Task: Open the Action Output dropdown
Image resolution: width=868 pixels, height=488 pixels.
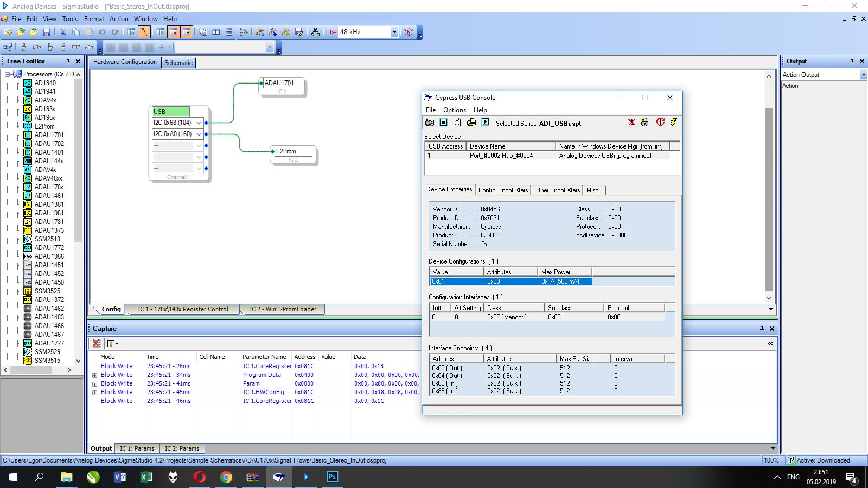Action: [863, 75]
